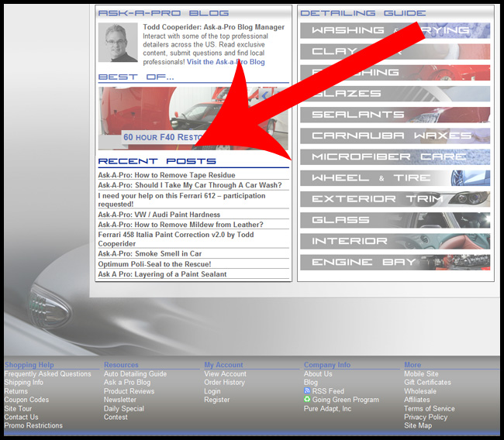504x440 pixels.
Task: Open Frequently Asked Questions footer link
Action: click(47, 374)
